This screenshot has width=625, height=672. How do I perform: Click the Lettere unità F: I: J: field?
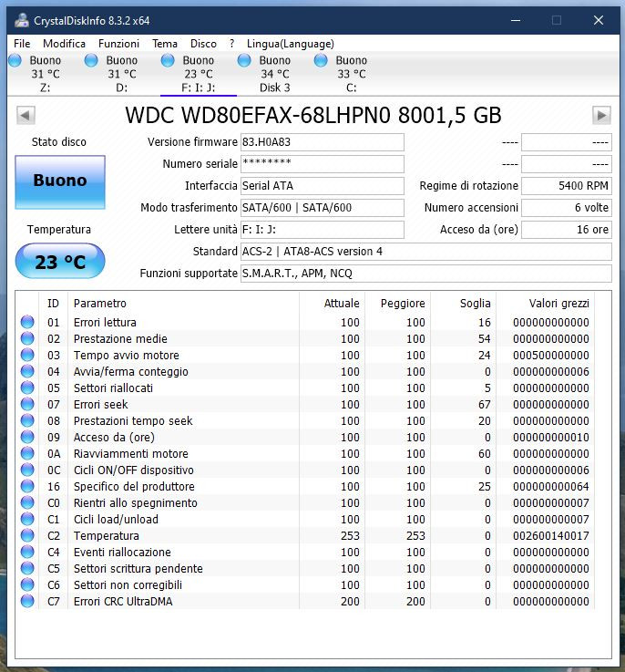323,229
